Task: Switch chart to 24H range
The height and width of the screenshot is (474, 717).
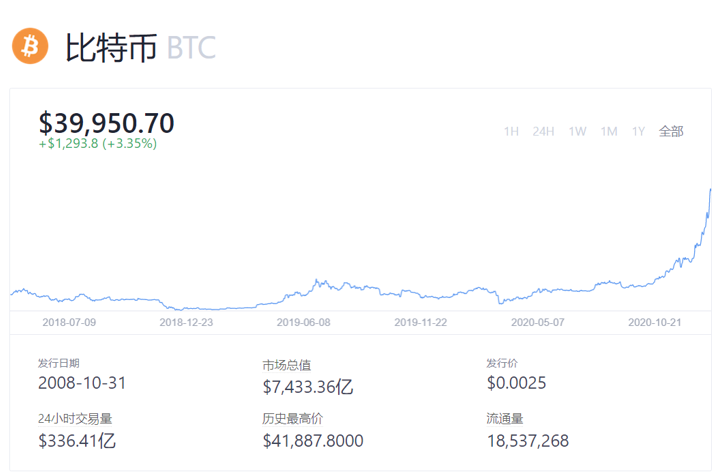Action: point(543,132)
